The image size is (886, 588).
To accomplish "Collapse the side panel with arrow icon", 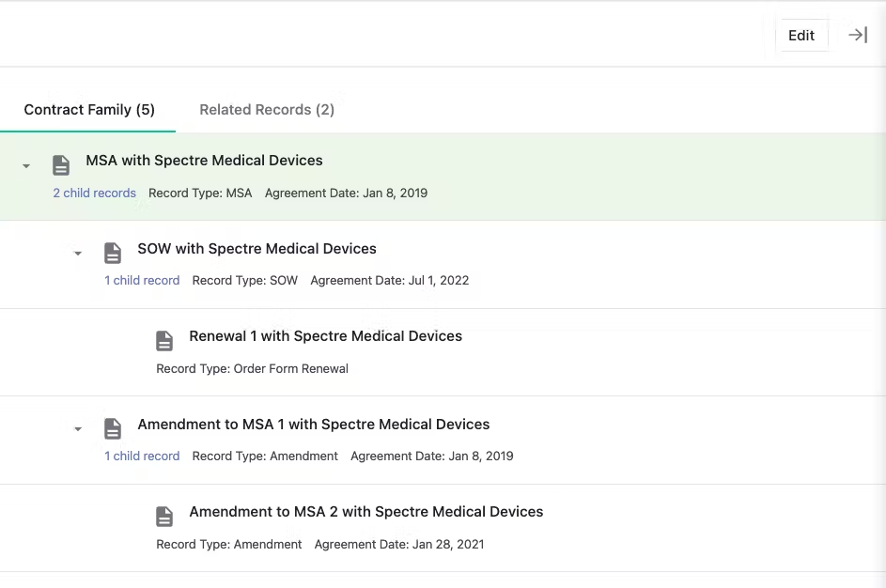I will (858, 35).
